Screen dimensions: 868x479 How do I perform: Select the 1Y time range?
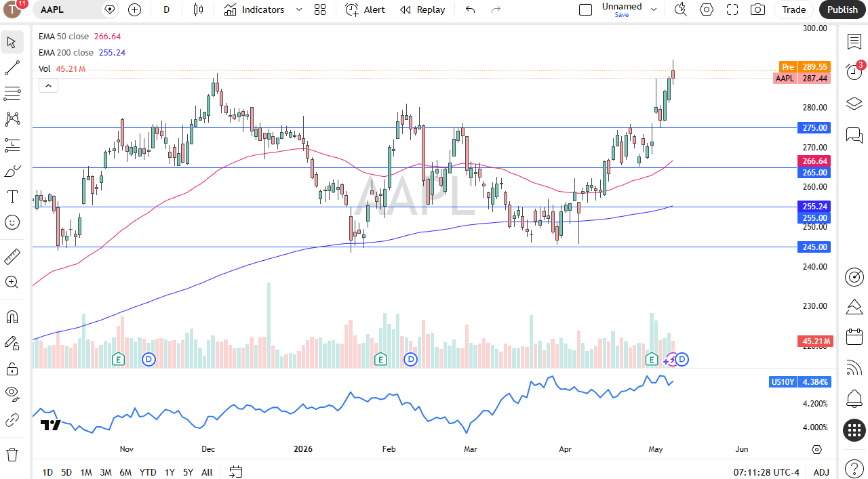(x=170, y=472)
